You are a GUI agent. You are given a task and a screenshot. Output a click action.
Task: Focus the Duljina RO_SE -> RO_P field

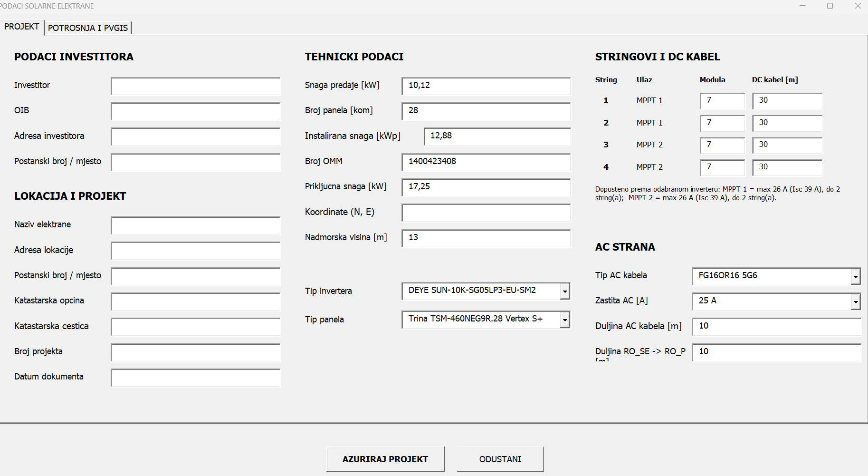coord(776,352)
